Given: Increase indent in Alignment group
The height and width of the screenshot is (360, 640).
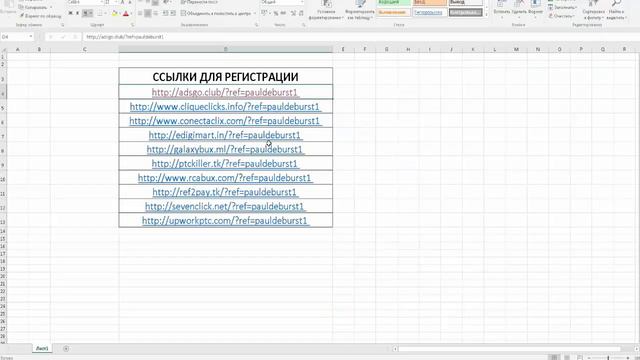Looking at the screenshot, I should coord(173,13).
